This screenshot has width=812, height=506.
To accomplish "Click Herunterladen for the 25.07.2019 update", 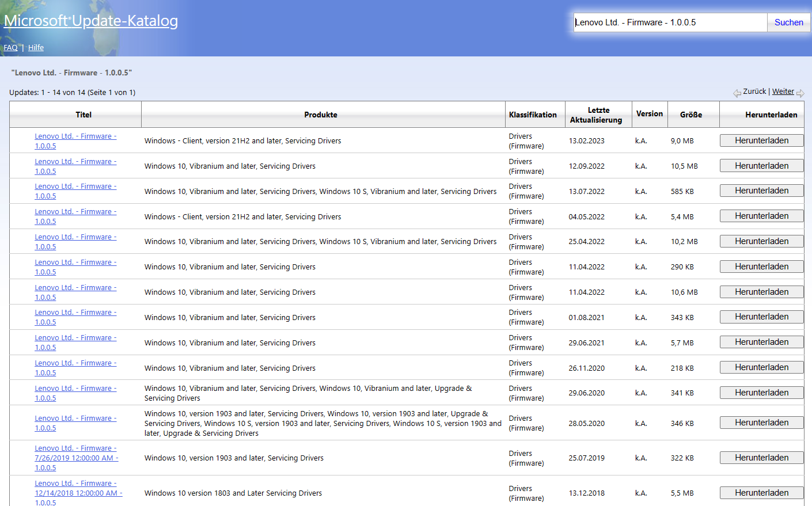I will 761,458.
